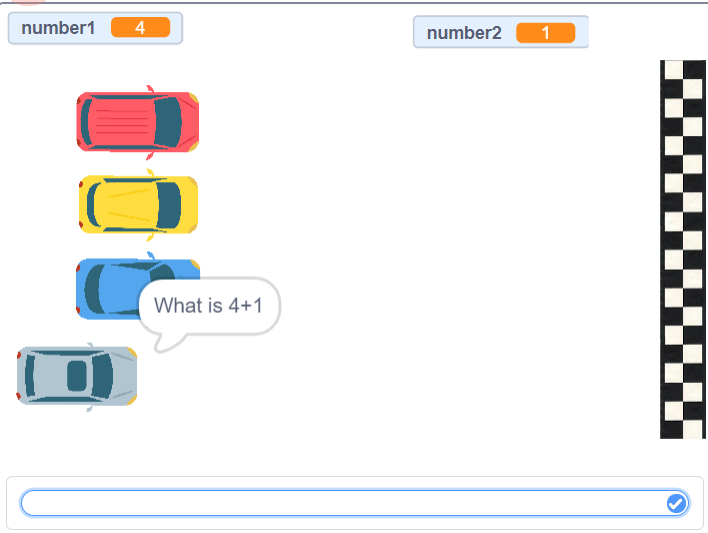Select the number2 variable monitor label
Image resolution: width=708 pixels, height=533 pixels.
[464, 33]
